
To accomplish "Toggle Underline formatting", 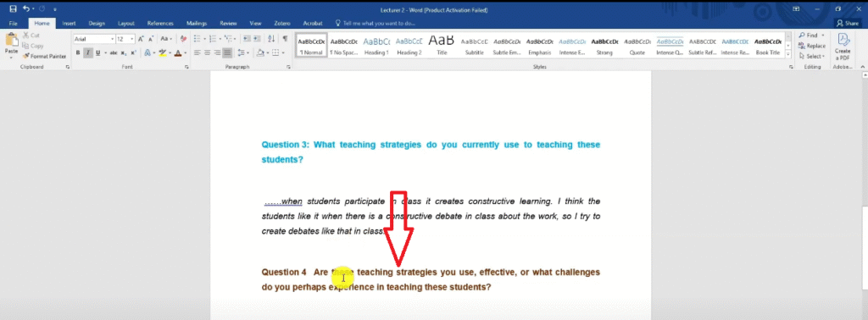I will (98, 53).
